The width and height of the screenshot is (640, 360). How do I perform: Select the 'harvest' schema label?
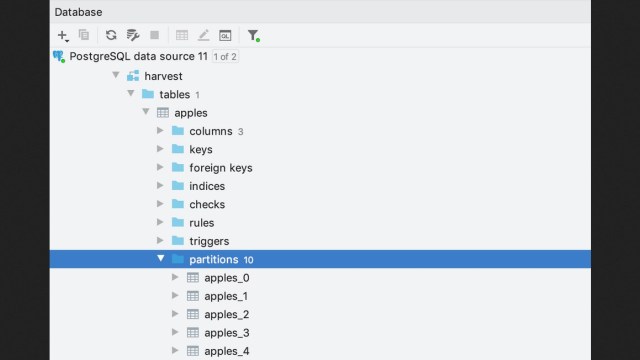163,76
